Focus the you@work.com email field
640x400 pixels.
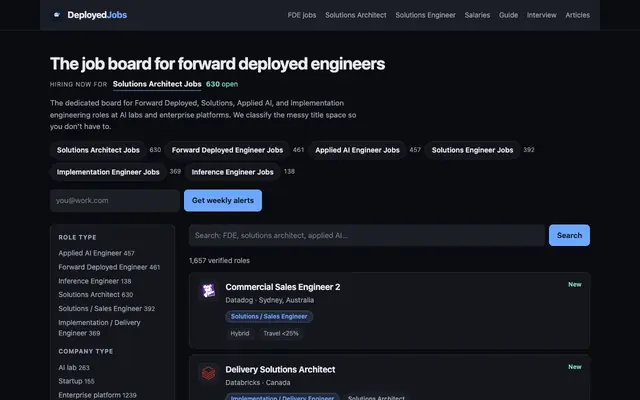coord(115,200)
